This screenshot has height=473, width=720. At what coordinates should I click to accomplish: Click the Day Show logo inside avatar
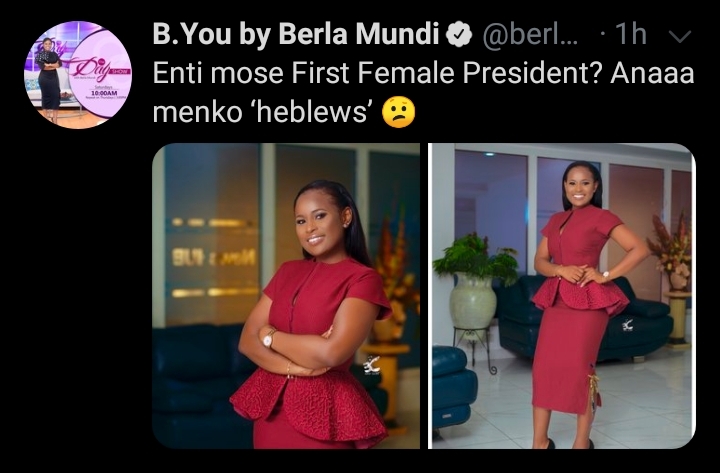click(99, 70)
